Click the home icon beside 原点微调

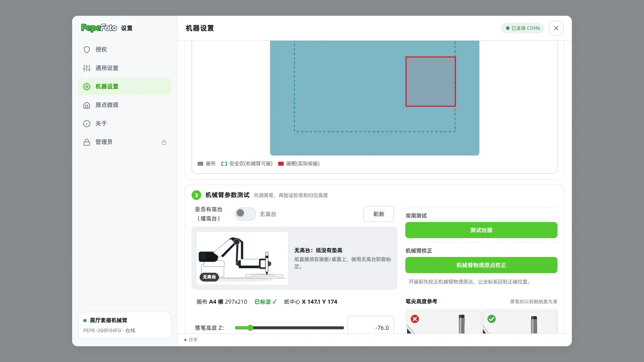point(87,105)
